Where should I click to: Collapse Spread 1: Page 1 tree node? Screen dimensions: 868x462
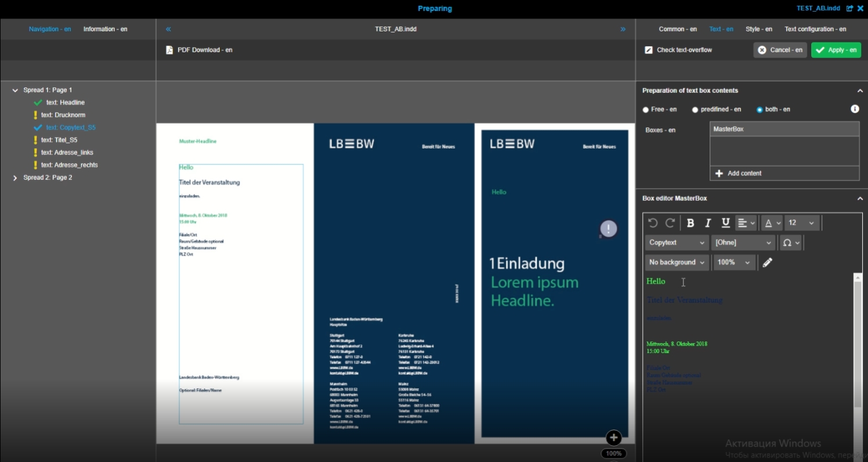pos(15,91)
